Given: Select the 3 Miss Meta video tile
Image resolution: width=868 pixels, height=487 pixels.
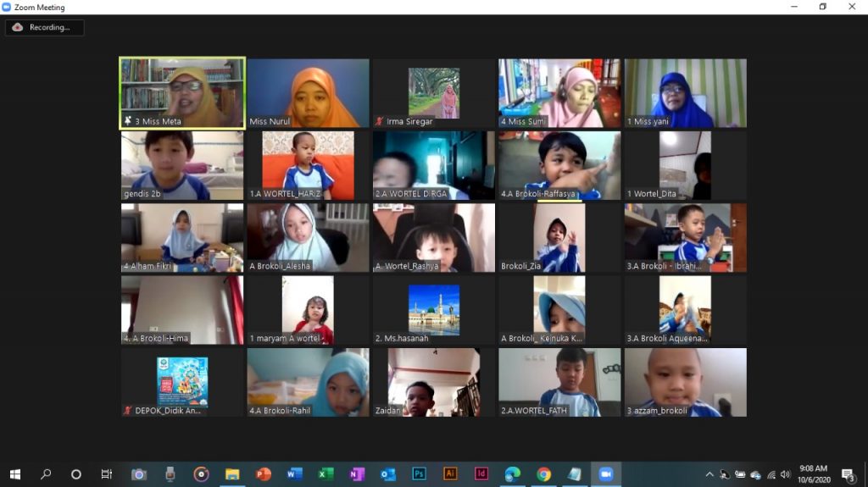Looking at the screenshot, I should pyautogui.click(x=182, y=92).
